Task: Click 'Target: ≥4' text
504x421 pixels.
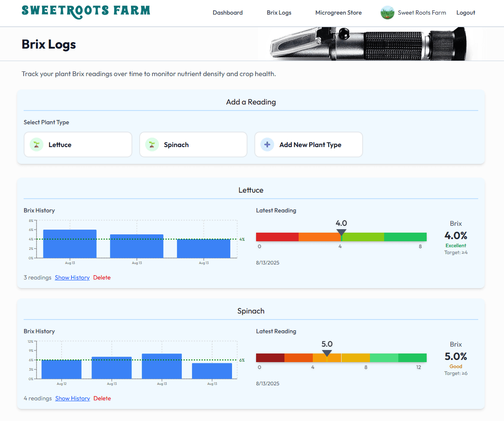Action: click(456, 253)
